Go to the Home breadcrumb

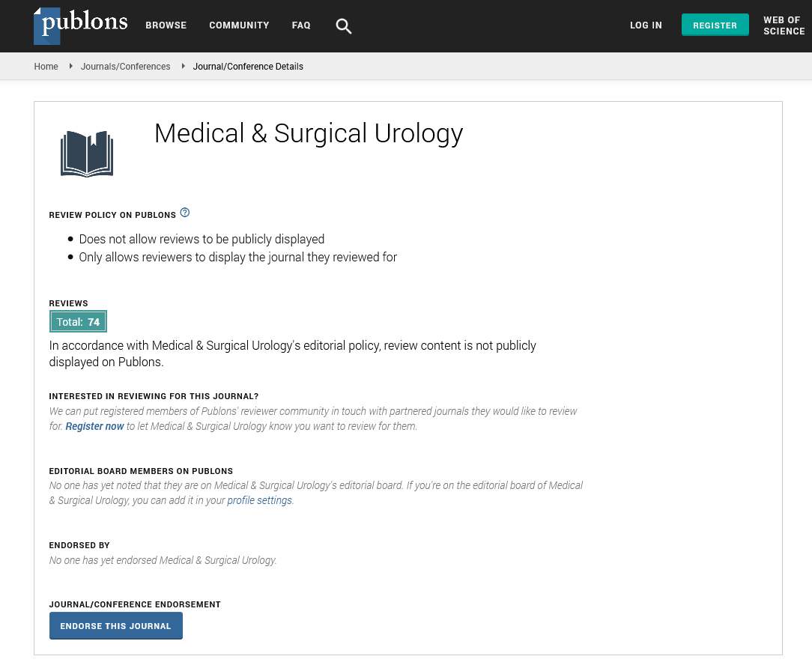pyautogui.click(x=46, y=67)
